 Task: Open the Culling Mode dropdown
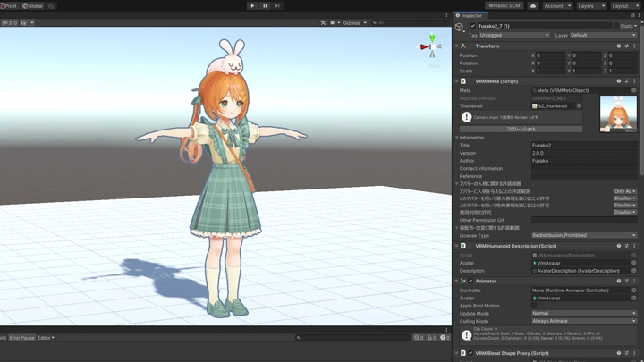coord(584,321)
